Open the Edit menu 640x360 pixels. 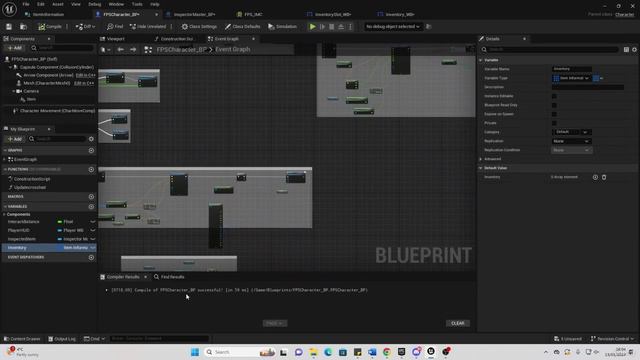pos(41,4)
